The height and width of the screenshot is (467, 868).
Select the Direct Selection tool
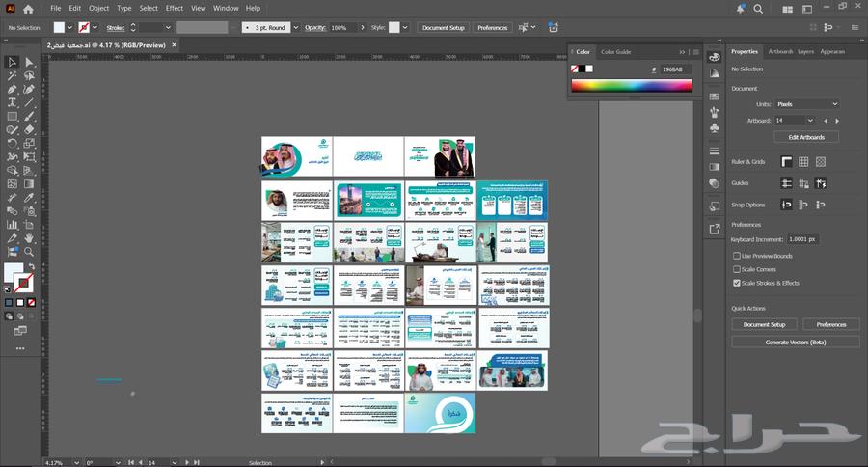tap(29, 62)
